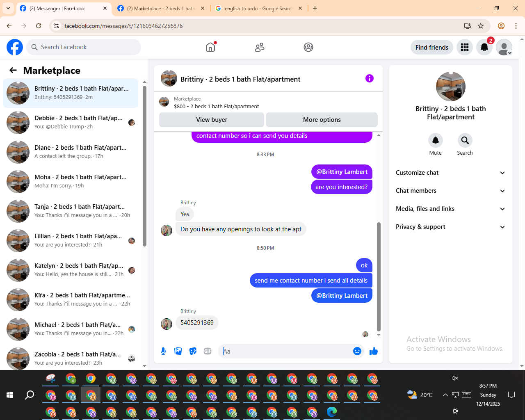Open Katelyn conversation in list
Viewport: 525px width, 420px height.
71,270
